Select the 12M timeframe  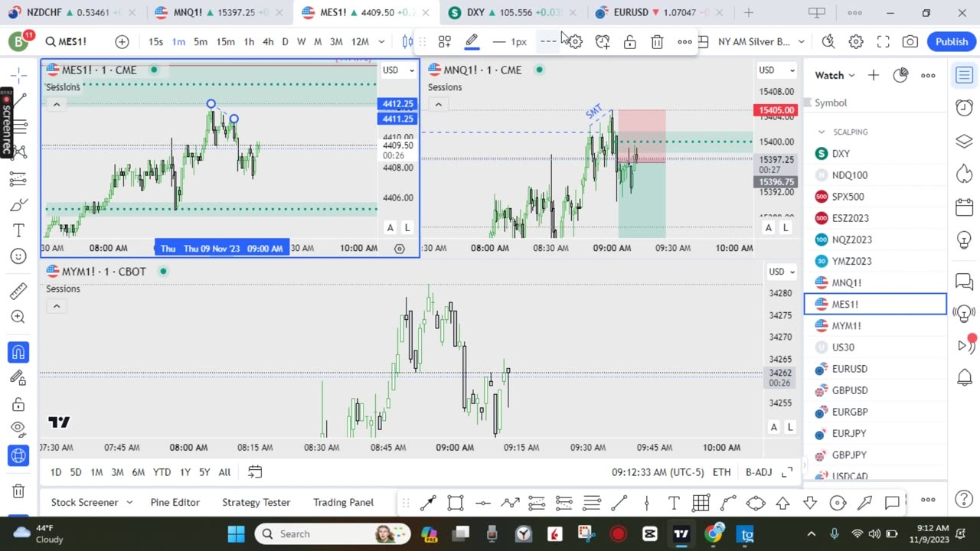click(360, 42)
